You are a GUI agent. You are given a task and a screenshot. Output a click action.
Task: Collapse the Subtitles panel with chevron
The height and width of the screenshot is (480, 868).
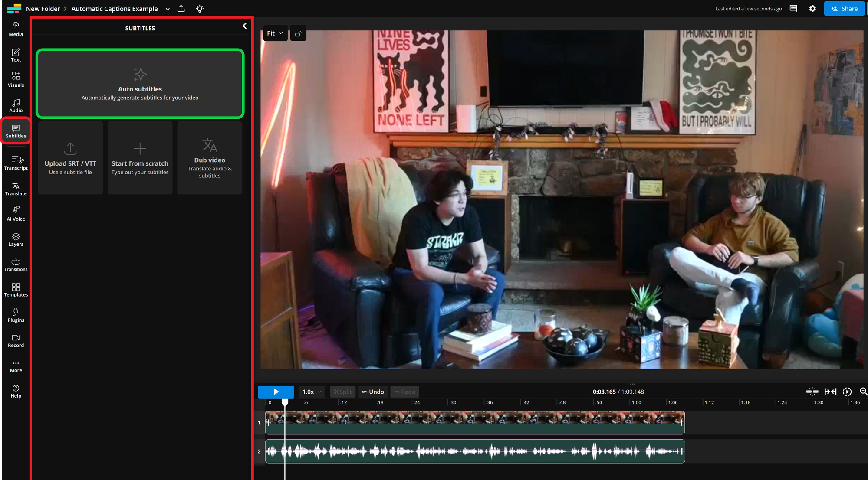(244, 26)
